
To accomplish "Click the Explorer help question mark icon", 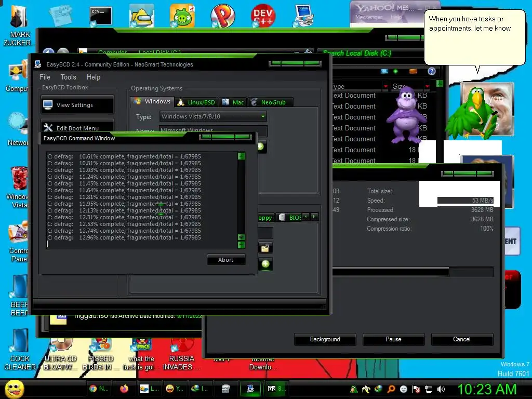I will click(432, 71).
